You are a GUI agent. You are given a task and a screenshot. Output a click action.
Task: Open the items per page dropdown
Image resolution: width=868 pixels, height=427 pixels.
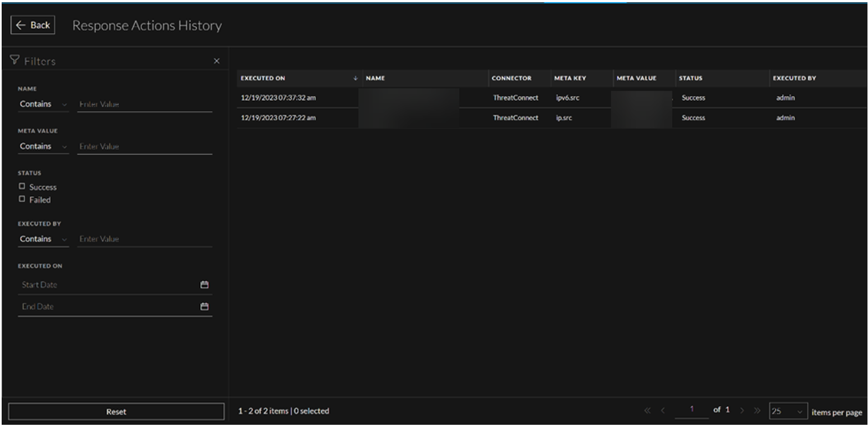[788, 411]
